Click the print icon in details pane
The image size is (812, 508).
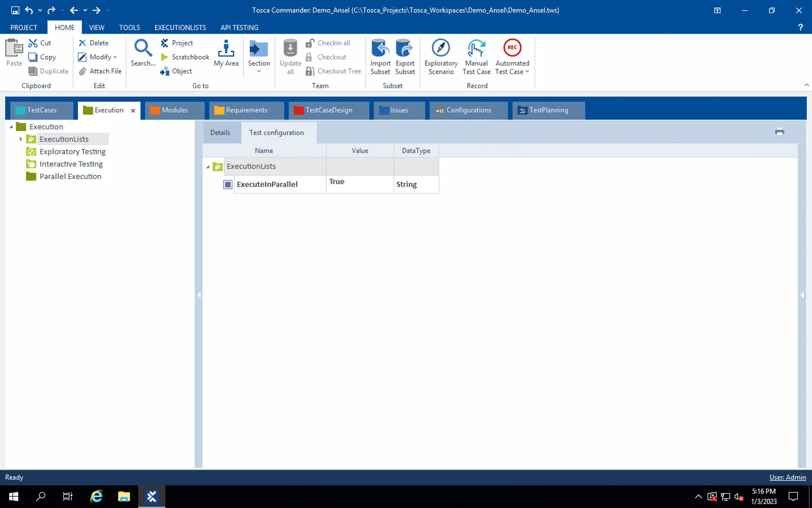tap(779, 131)
